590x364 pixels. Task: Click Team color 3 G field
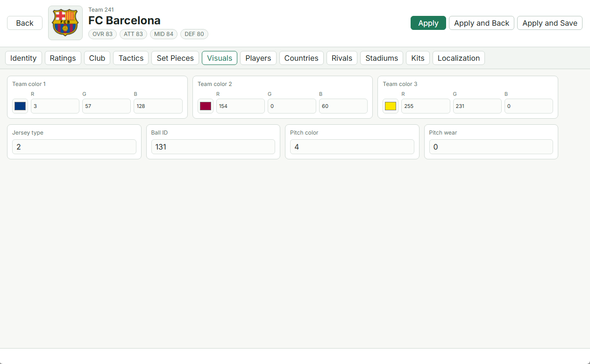[x=477, y=106]
